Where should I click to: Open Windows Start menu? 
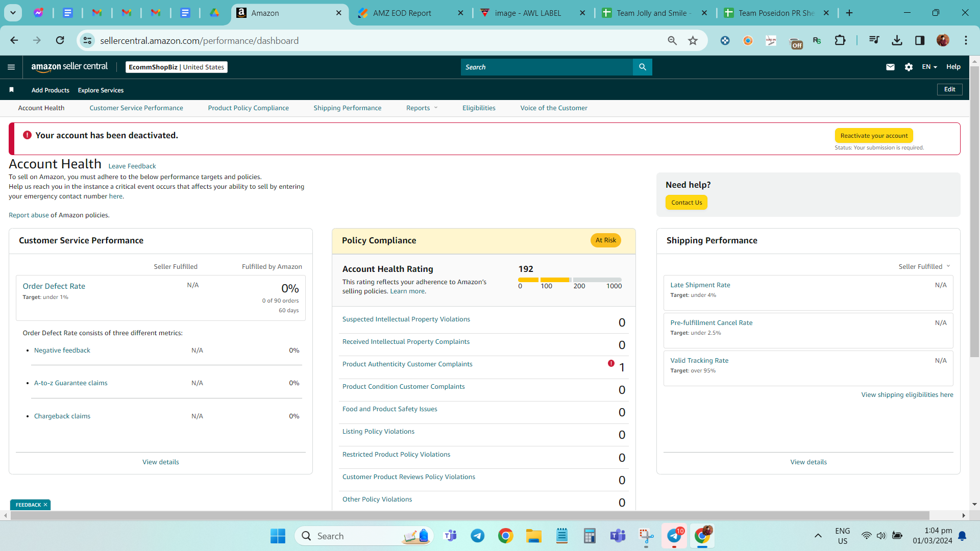point(278,536)
